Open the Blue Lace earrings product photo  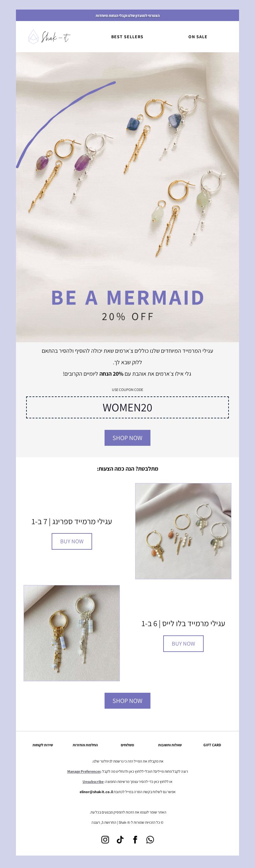point(72,633)
